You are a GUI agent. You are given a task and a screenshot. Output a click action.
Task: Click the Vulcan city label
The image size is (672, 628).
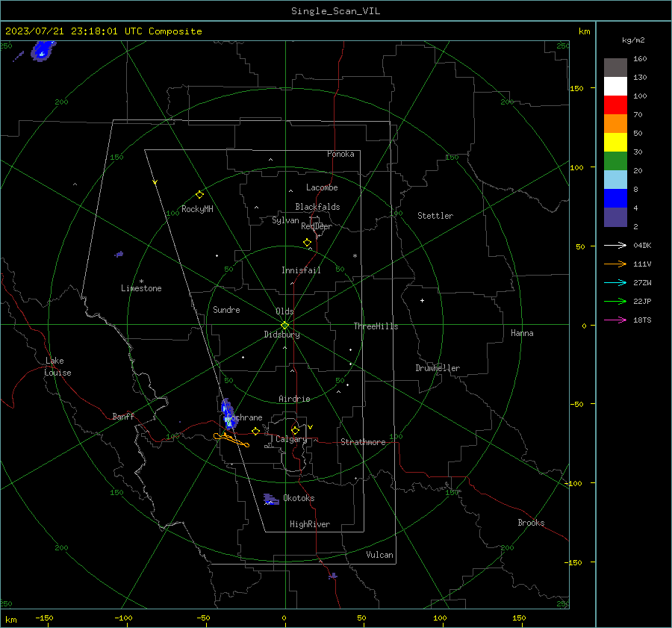click(x=379, y=555)
